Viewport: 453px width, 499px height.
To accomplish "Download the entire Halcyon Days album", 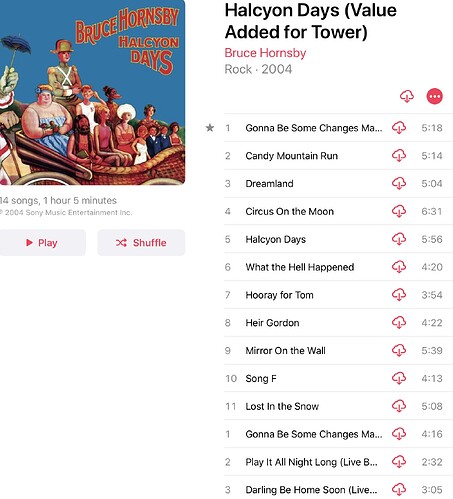I will pyautogui.click(x=406, y=96).
